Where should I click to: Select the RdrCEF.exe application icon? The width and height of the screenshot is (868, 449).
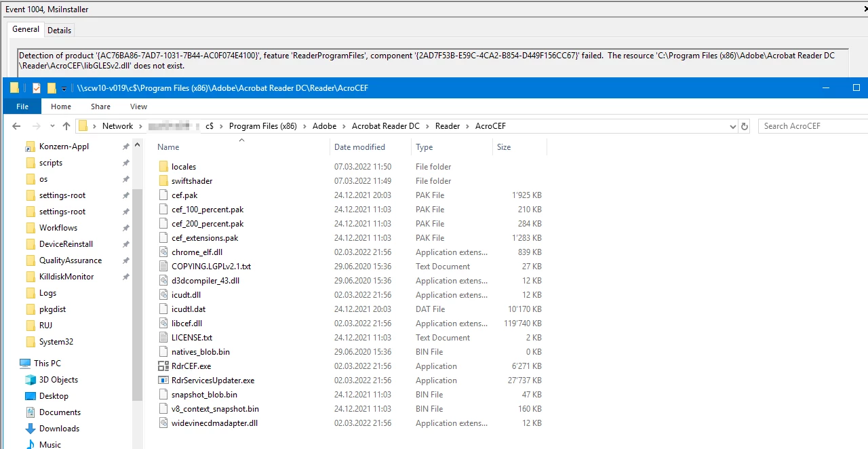point(163,366)
